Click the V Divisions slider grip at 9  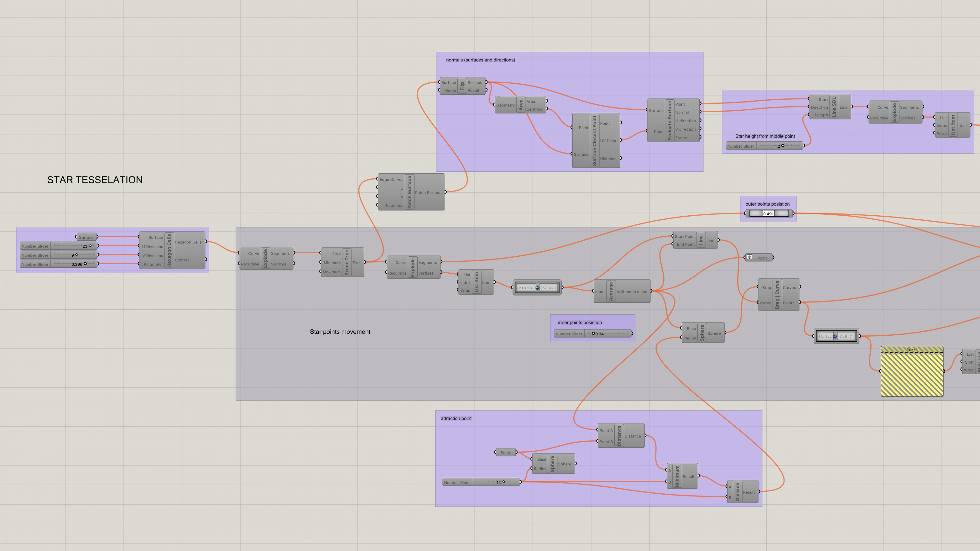(76, 255)
